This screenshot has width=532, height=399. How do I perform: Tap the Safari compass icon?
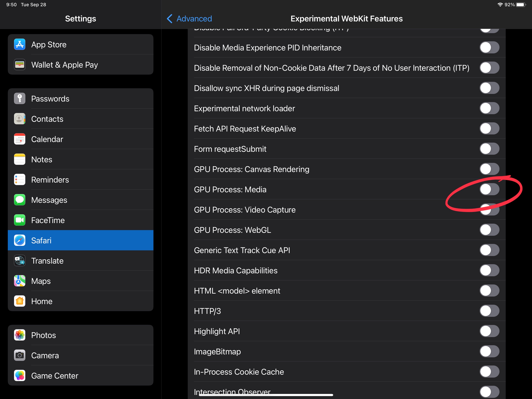19,240
